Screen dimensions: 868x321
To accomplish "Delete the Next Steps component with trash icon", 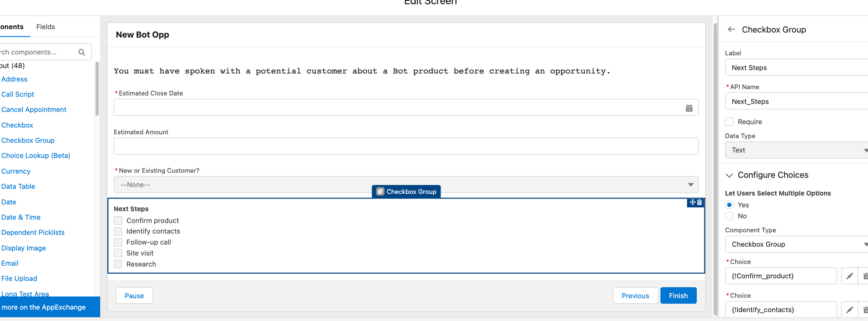I will point(700,203).
